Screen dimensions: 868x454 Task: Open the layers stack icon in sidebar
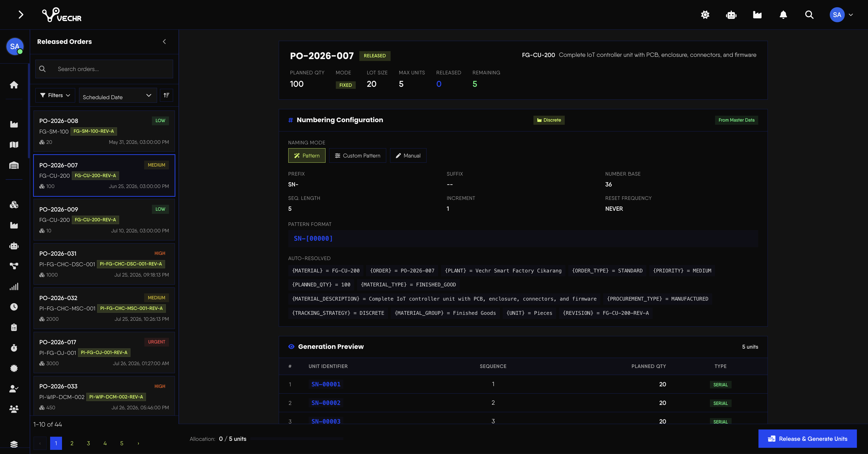point(14,444)
